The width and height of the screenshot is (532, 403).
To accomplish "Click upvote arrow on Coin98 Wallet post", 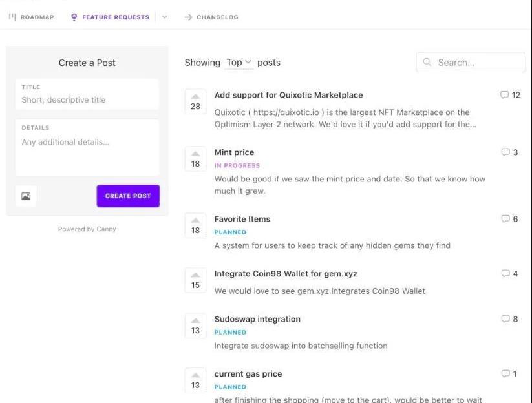I will [195, 274].
